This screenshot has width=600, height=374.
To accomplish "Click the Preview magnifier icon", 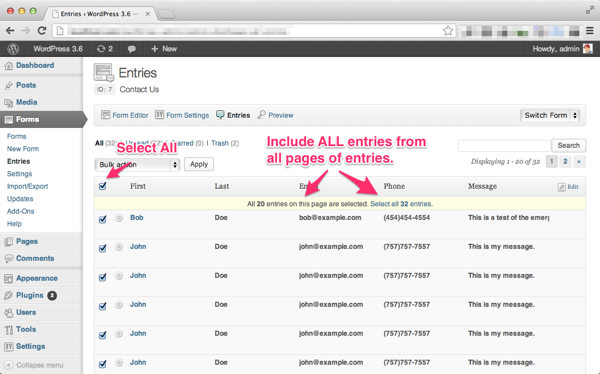I will pyautogui.click(x=262, y=115).
